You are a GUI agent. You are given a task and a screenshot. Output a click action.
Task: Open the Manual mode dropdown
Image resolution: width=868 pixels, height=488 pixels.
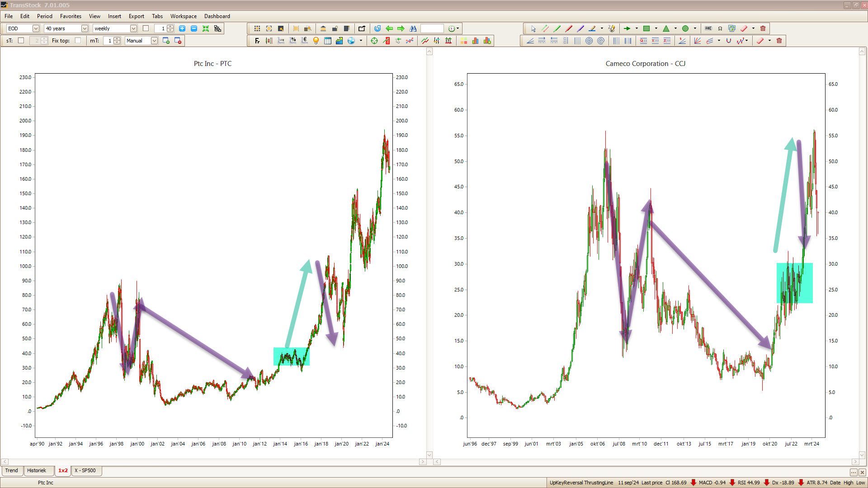point(154,41)
